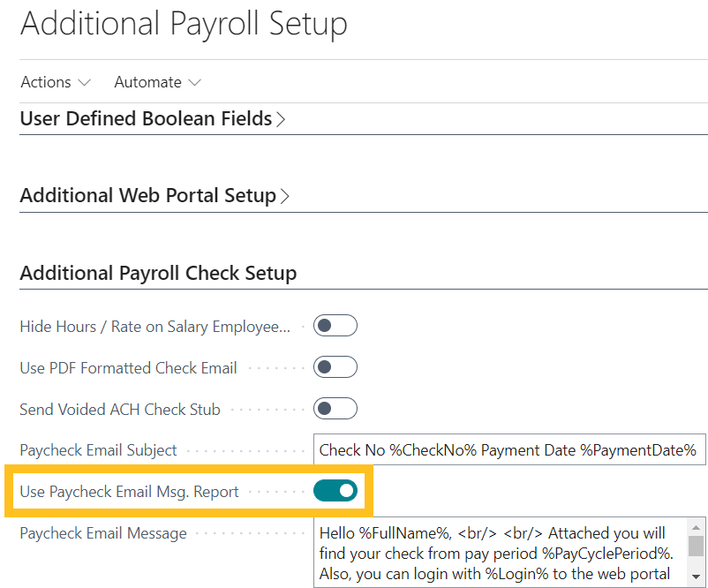Click the chevron arrow beside Actions
Image resolution: width=708 pixels, height=588 pixels.
[85, 83]
